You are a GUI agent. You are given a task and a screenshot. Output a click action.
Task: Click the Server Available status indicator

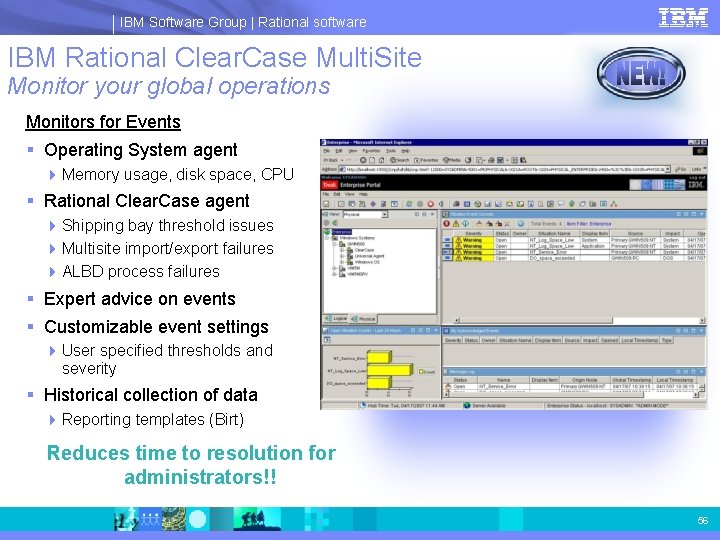click(484, 406)
